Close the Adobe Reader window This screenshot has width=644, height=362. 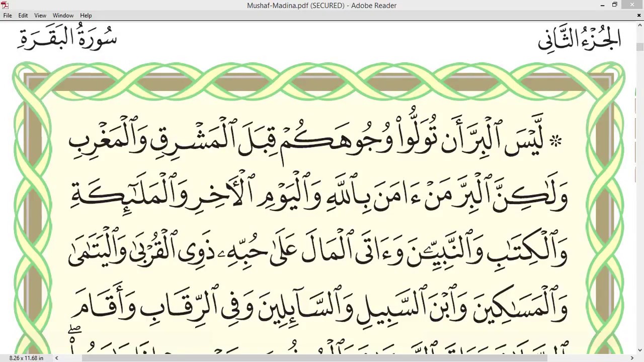pos(632,5)
